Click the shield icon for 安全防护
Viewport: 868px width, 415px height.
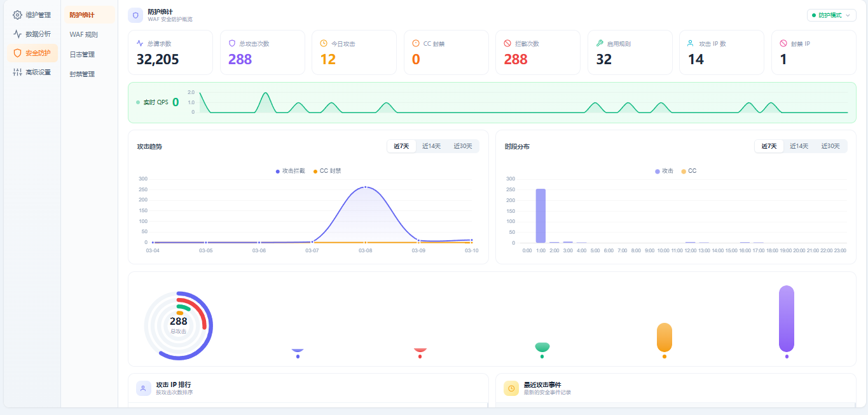[x=17, y=53]
